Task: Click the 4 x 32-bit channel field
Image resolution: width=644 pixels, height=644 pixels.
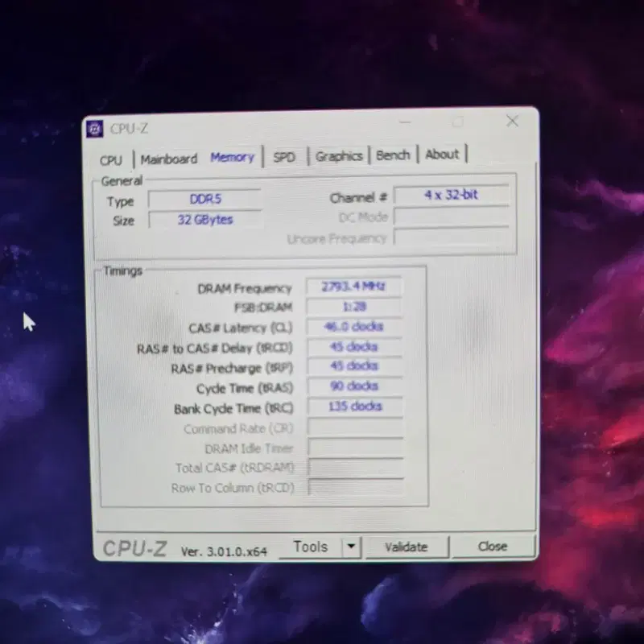Action: coord(451,195)
